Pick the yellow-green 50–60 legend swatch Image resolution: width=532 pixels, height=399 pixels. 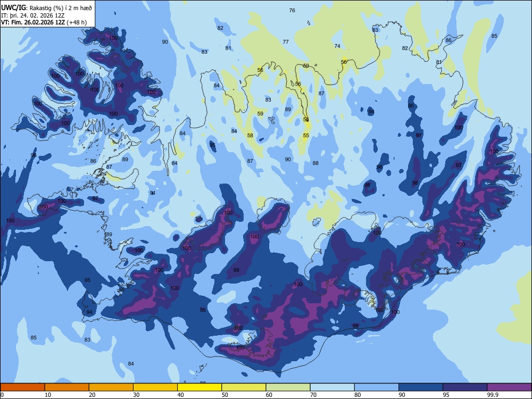(244, 387)
